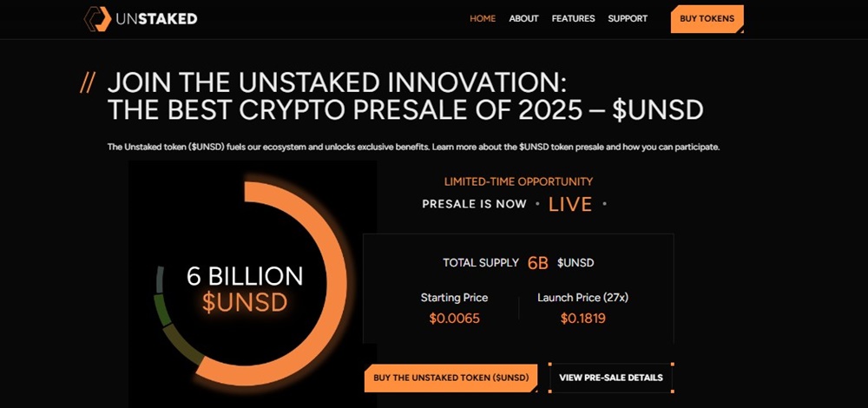
Task: Click the $0.0065 starting price
Action: coord(454,319)
